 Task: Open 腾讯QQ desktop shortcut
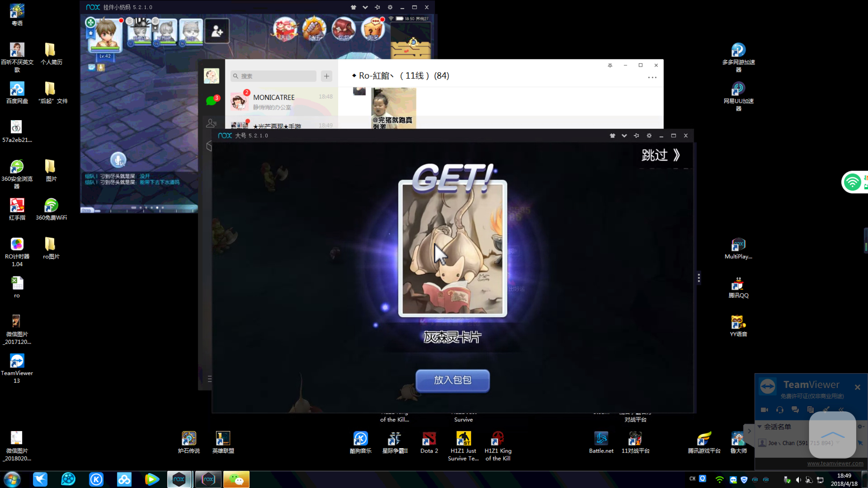point(738,287)
